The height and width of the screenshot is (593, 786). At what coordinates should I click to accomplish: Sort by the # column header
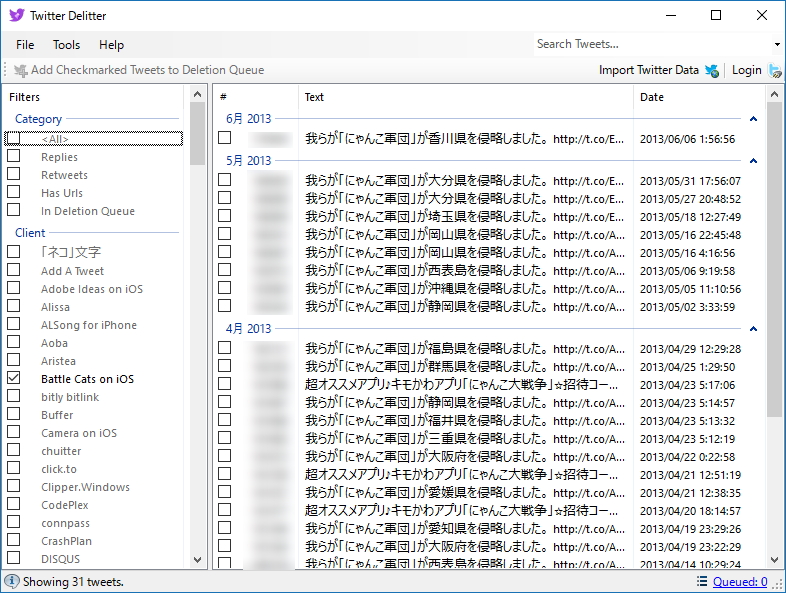[256, 97]
